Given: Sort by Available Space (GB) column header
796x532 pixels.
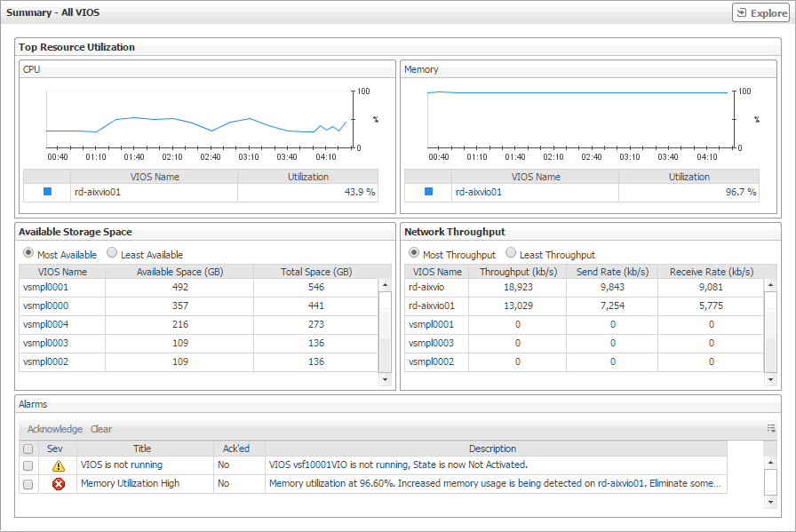Looking at the screenshot, I should pyautogui.click(x=179, y=272).
